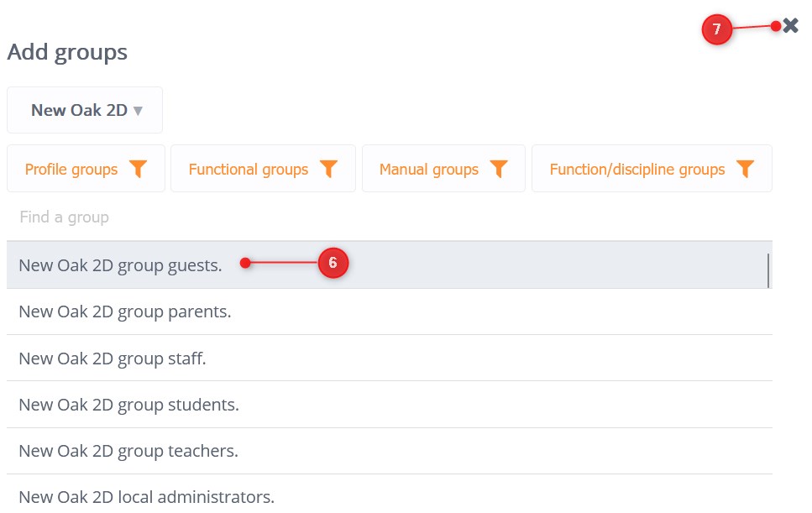
Task: Click the red callout badge numbered 6
Action: click(x=333, y=263)
